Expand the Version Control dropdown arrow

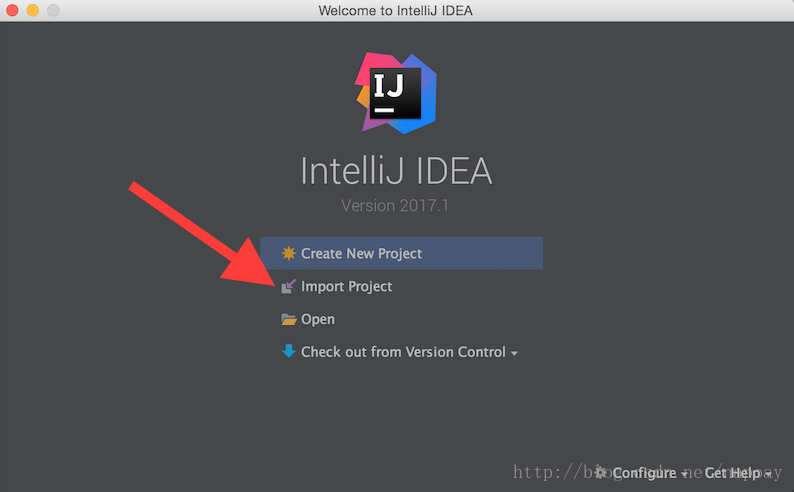pos(514,354)
